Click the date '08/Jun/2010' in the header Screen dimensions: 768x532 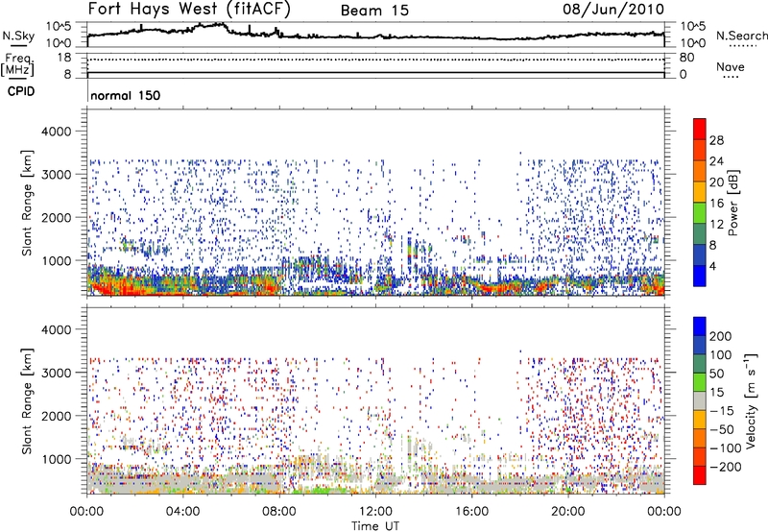click(613, 10)
